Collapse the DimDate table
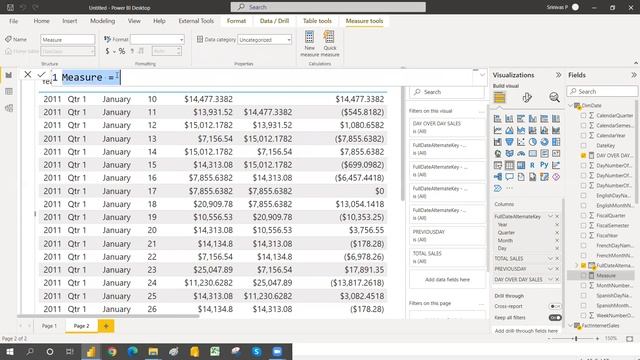This screenshot has height=360, width=640. (571, 105)
